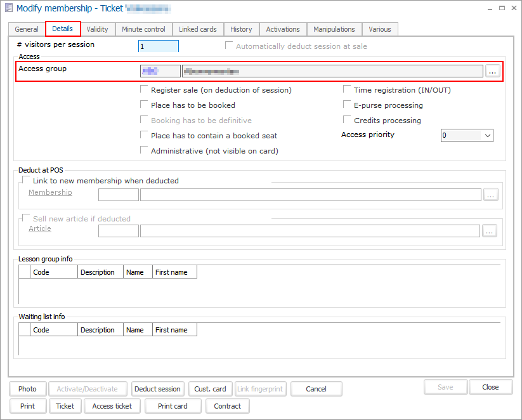Switch to the Validity tab
Viewport: 522px width, 420px height.
click(x=97, y=29)
